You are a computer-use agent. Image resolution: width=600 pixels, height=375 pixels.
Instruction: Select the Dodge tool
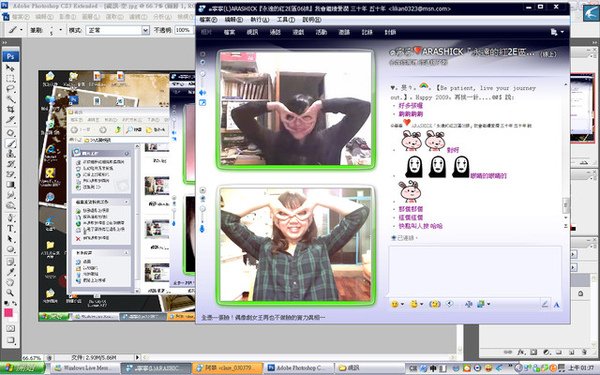pos(10,205)
